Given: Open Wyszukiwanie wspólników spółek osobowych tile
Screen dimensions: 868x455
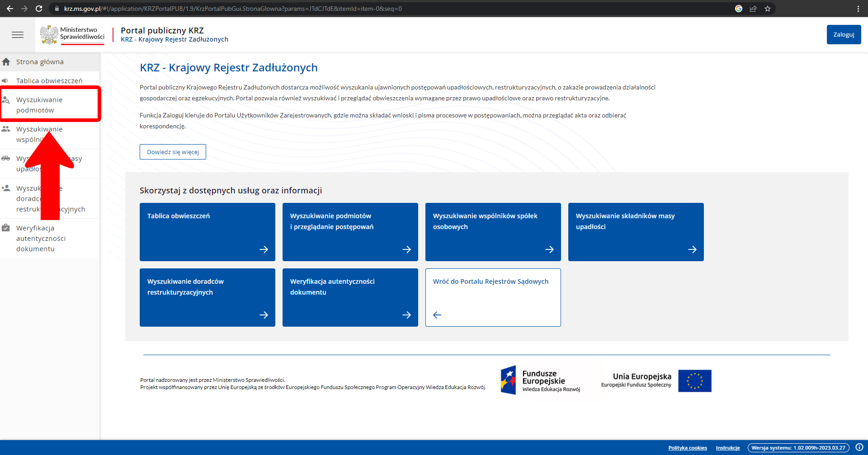Looking at the screenshot, I should 493,232.
